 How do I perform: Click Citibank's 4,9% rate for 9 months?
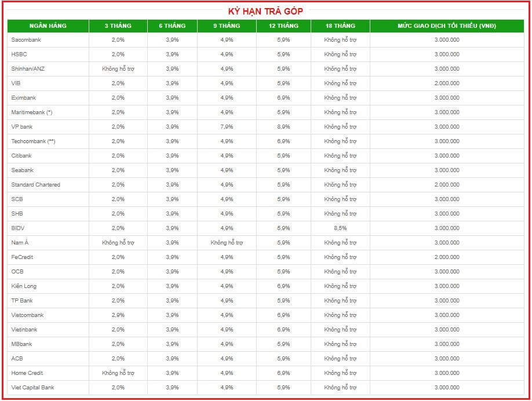[227, 156]
